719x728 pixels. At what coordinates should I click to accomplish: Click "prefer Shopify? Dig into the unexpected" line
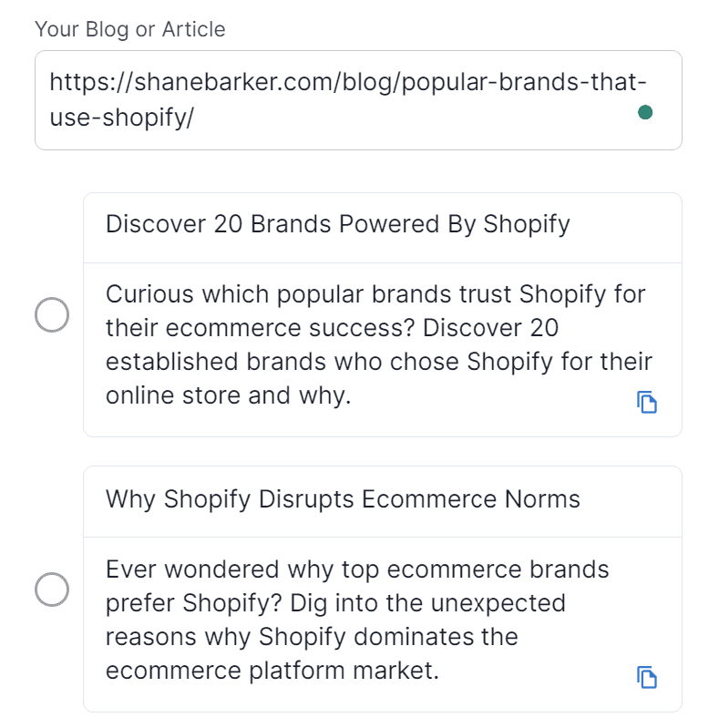click(335, 603)
